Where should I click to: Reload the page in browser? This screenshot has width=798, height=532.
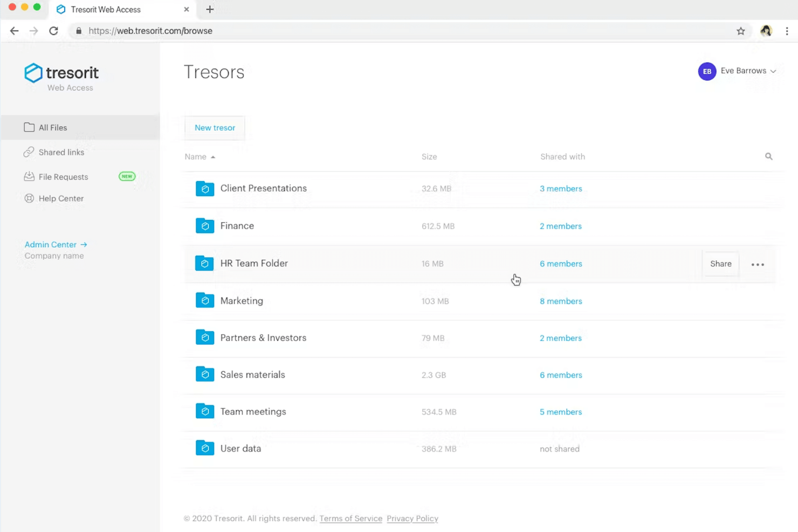click(53, 31)
